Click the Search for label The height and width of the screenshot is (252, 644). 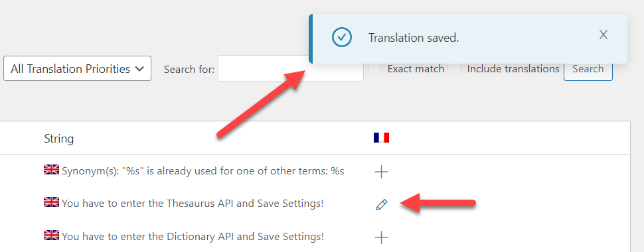click(x=189, y=70)
